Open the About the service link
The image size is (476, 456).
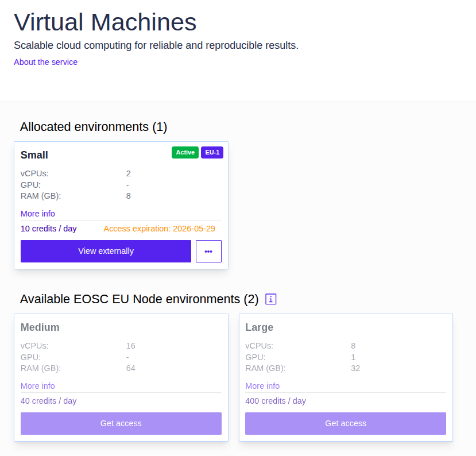pos(45,62)
